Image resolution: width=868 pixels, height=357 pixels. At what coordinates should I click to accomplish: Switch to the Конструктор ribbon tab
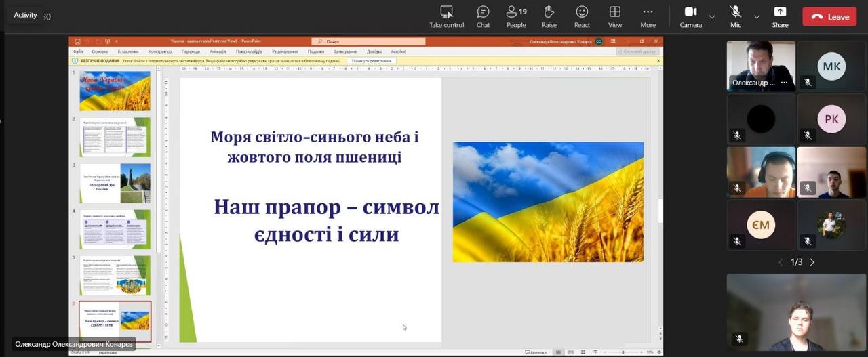pos(160,51)
